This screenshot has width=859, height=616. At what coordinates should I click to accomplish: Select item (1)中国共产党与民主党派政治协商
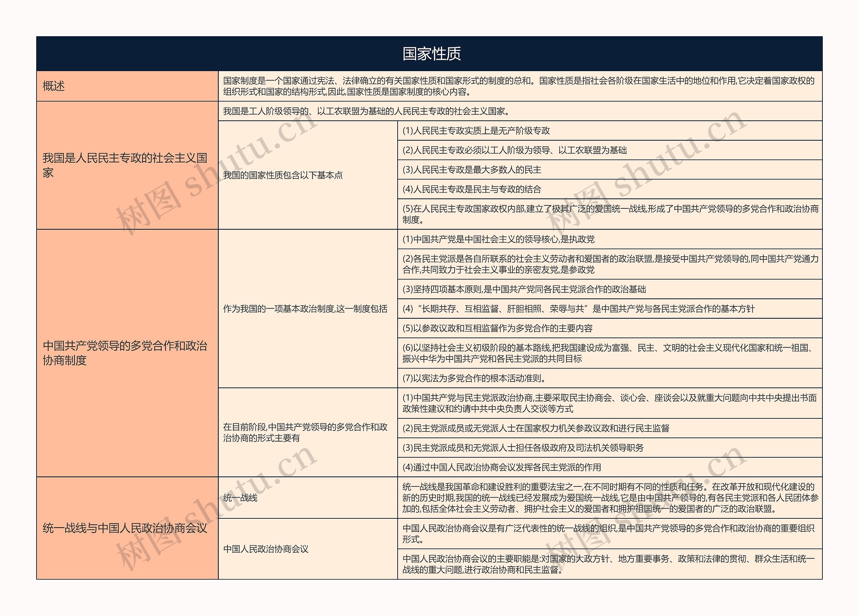pos(610,403)
